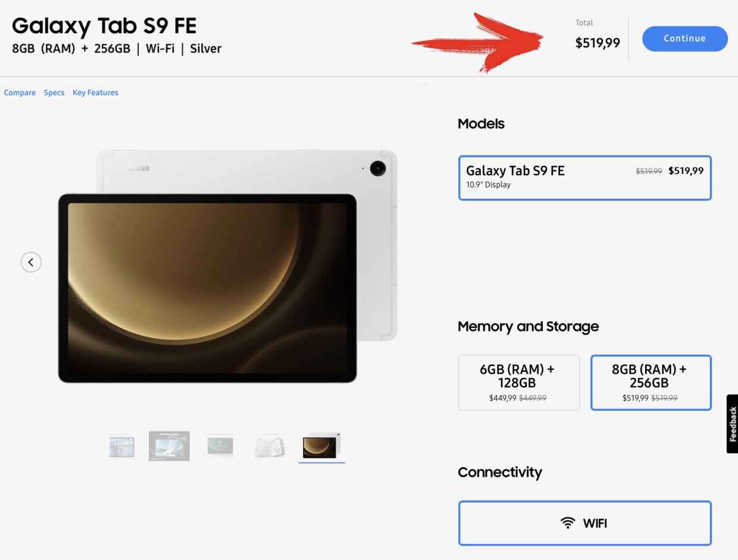Show the fourth gallery thumbnail

pyautogui.click(x=270, y=446)
